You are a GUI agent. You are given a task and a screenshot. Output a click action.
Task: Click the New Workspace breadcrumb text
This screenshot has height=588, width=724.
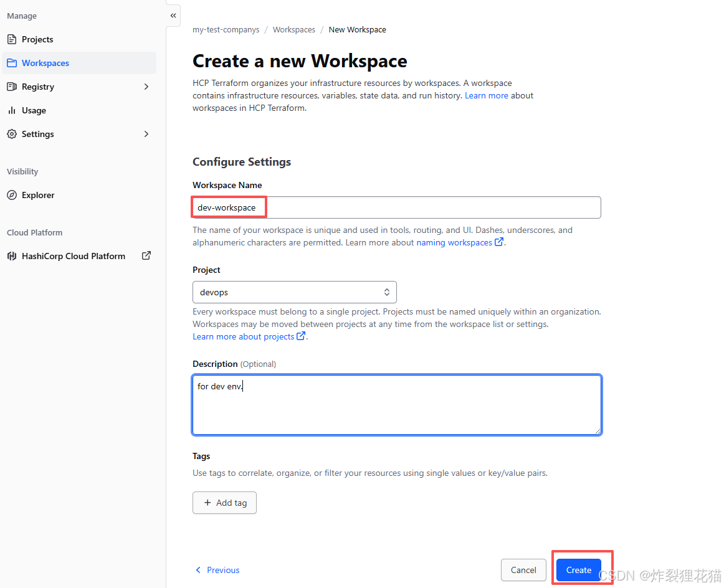[358, 29]
